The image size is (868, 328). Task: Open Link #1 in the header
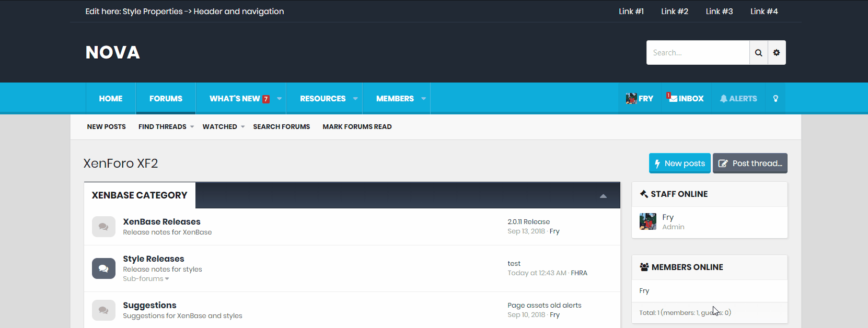[631, 11]
